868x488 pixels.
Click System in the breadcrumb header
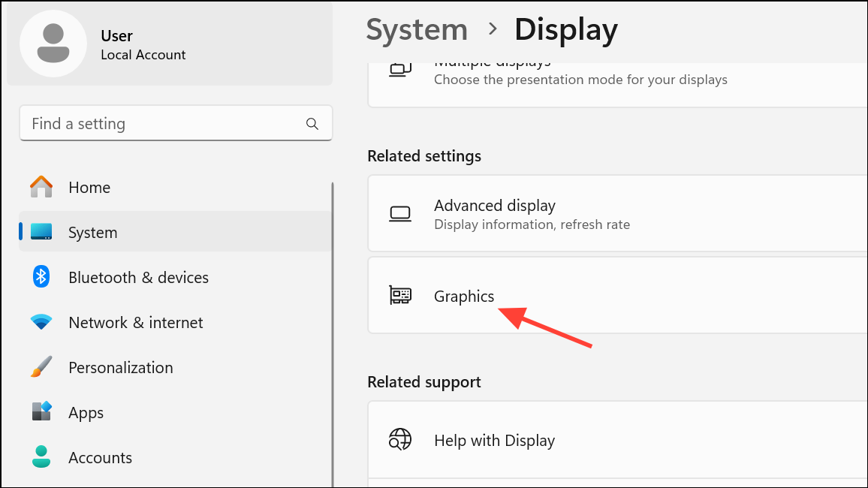click(417, 29)
